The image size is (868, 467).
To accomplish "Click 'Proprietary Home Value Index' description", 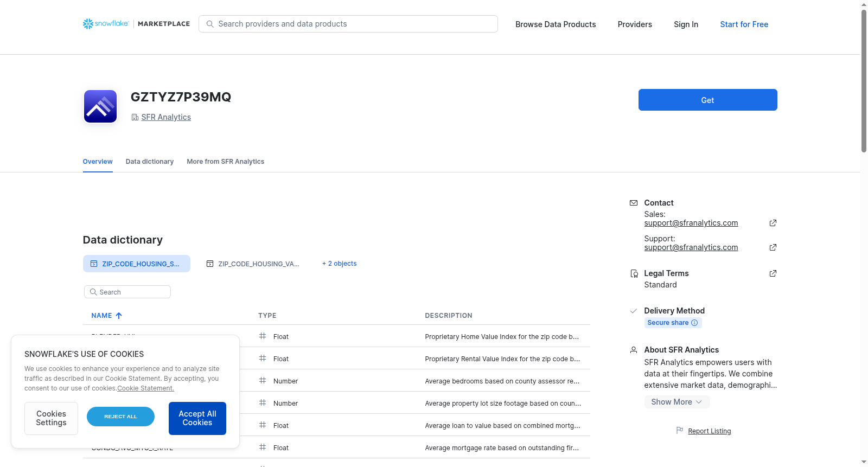I will 502,337.
